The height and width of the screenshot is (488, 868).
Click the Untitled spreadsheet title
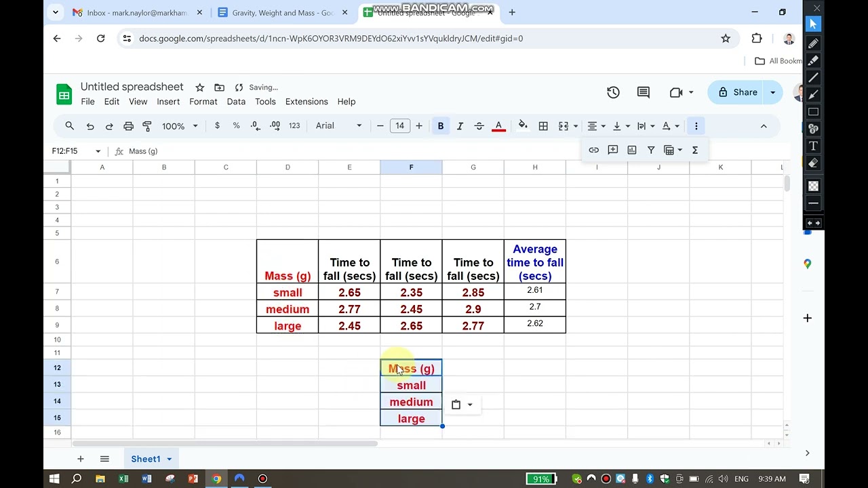click(132, 87)
